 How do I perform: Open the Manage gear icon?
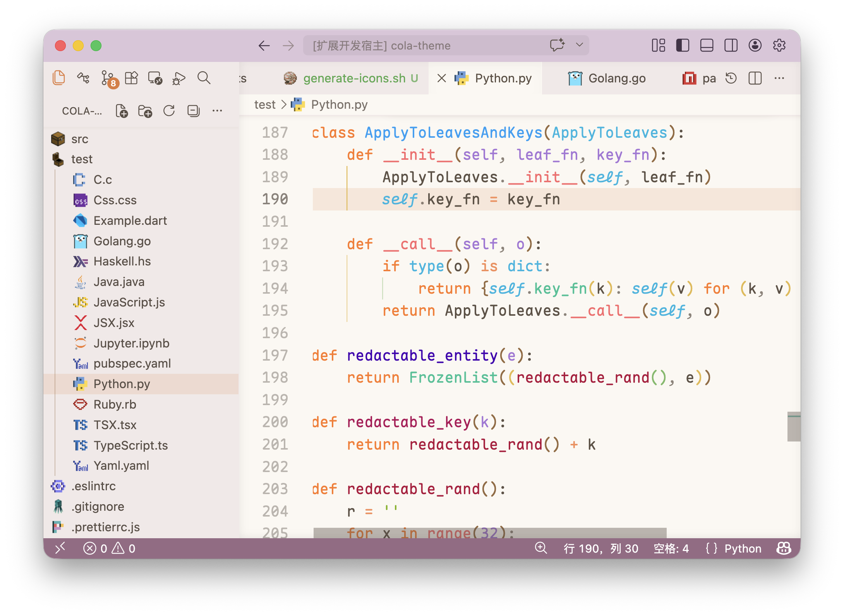(x=779, y=45)
